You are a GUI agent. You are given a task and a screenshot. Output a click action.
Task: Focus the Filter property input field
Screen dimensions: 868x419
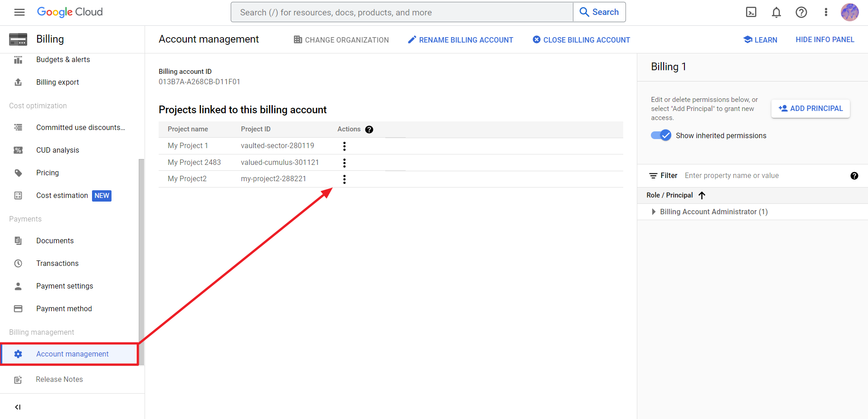pos(764,176)
